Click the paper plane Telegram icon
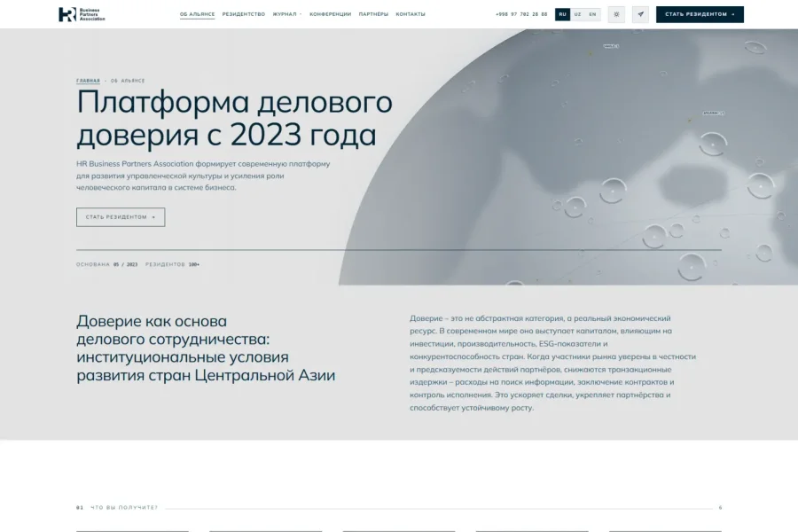 [x=640, y=14]
